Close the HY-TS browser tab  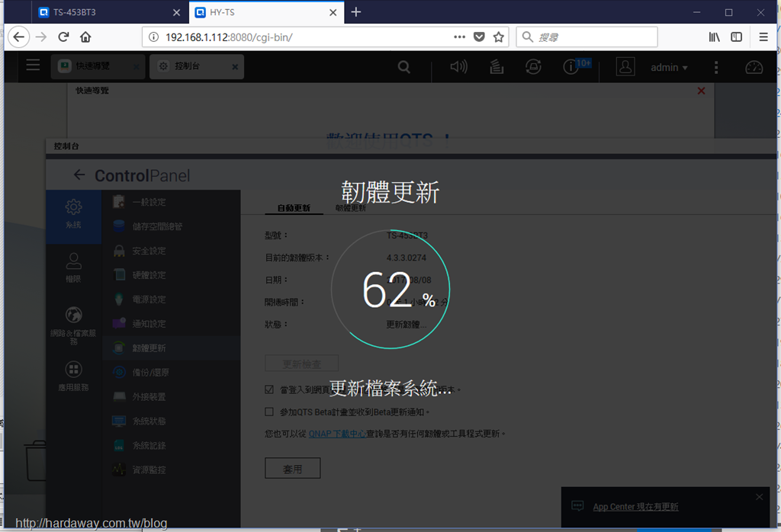333,12
